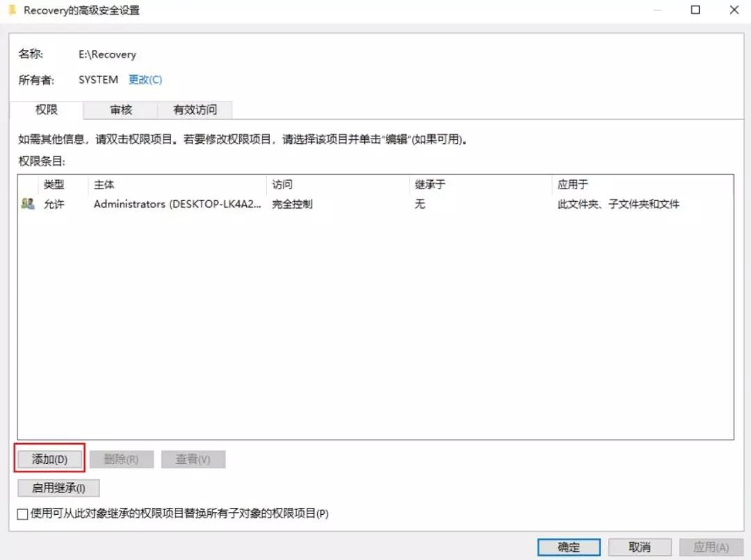Go to the 有效访问 tab

point(195,110)
